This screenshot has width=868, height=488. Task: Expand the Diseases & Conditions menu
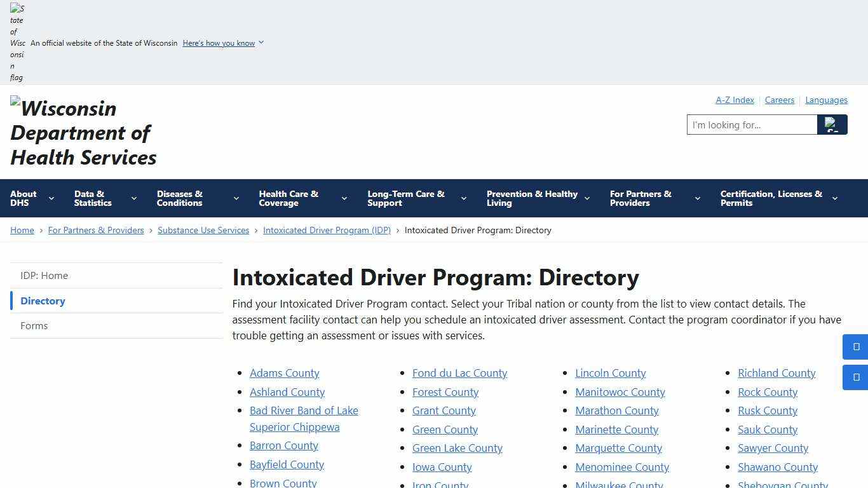pyautogui.click(x=235, y=198)
